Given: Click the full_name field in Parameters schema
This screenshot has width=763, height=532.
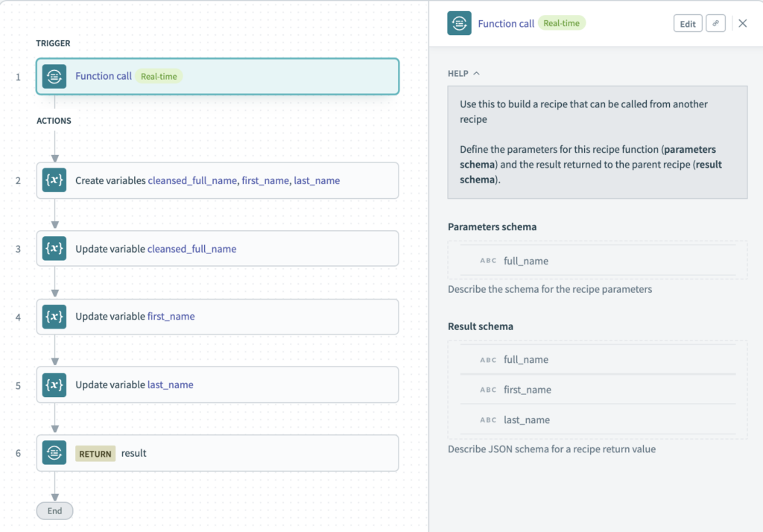Looking at the screenshot, I should pyautogui.click(x=598, y=261).
